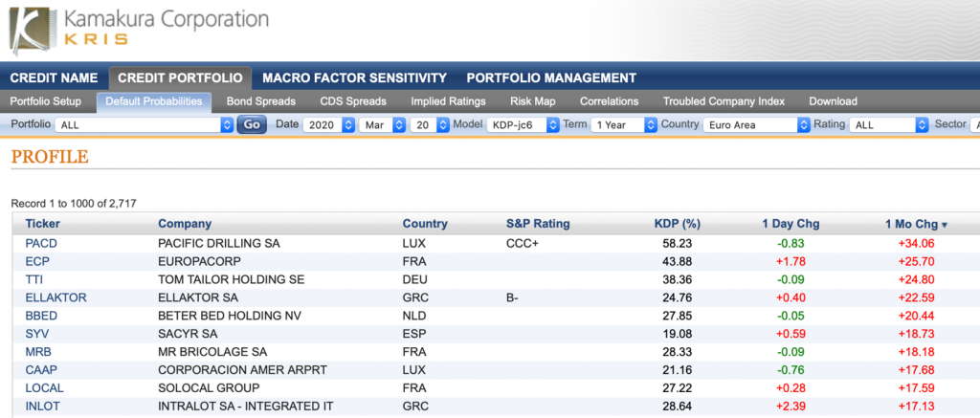Sort by S&P Rating column

point(538,224)
